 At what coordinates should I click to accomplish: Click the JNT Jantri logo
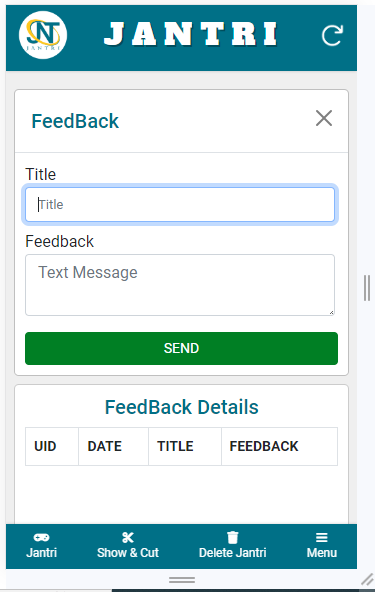coord(43,35)
